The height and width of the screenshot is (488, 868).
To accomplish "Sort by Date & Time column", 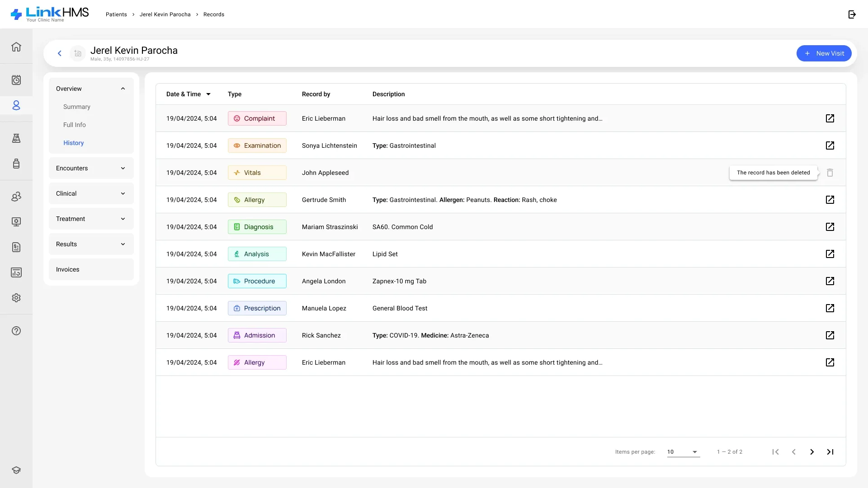I will [x=189, y=94].
